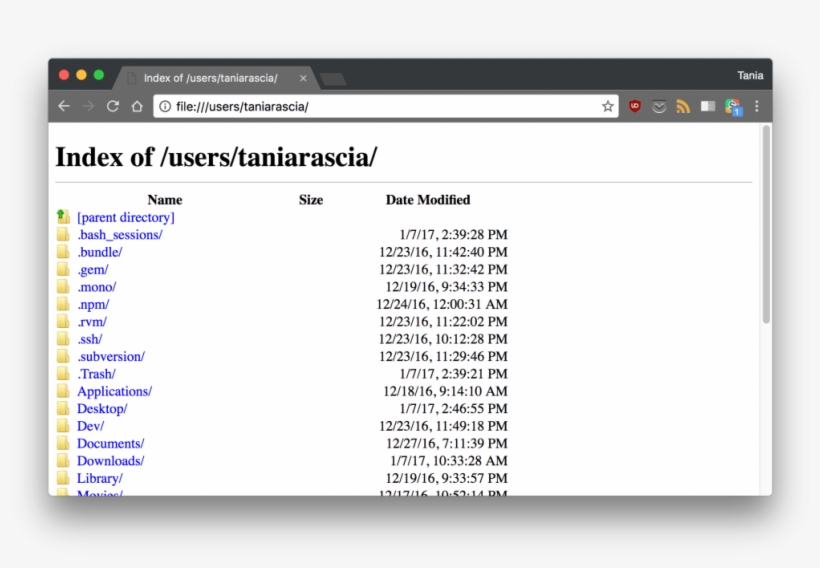Image resolution: width=820 pixels, height=568 pixels.
Task: Open the Library/ folder link
Action: (99, 478)
